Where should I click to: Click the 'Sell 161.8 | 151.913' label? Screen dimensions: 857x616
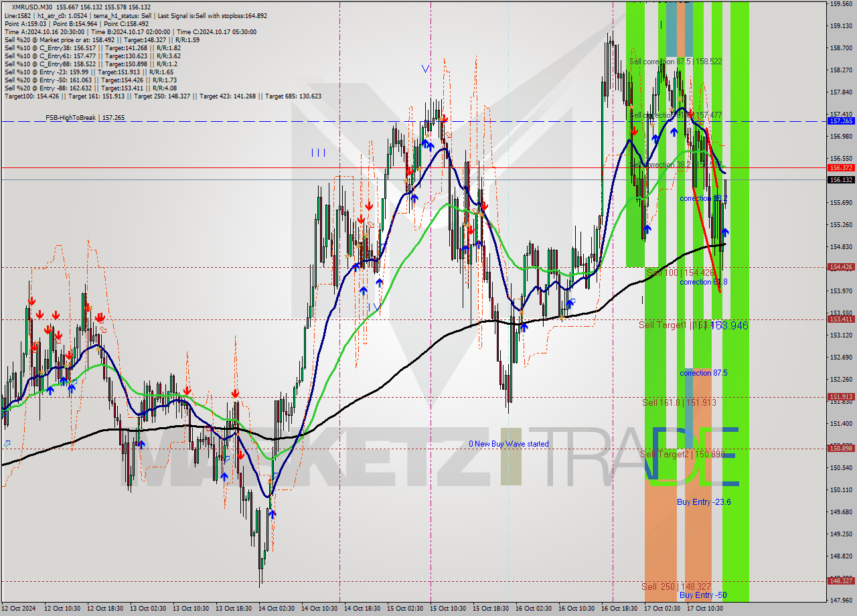[x=679, y=402]
